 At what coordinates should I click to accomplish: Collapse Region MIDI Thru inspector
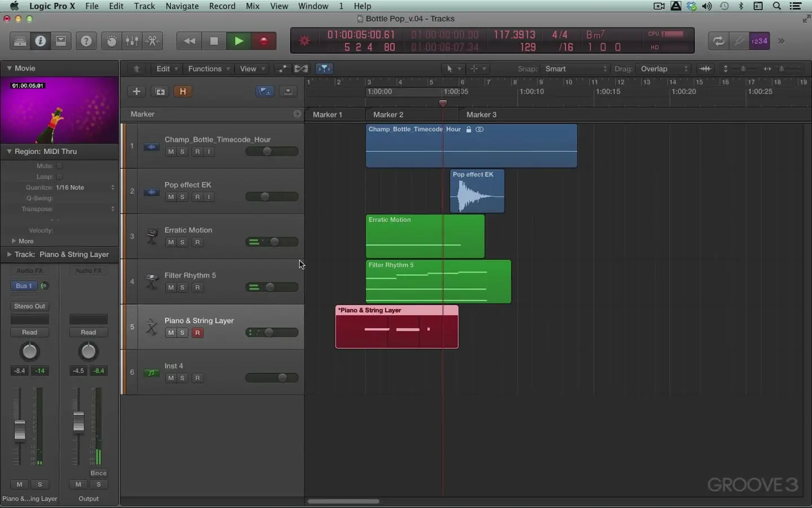pyautogui.click(x=9, y=151)
